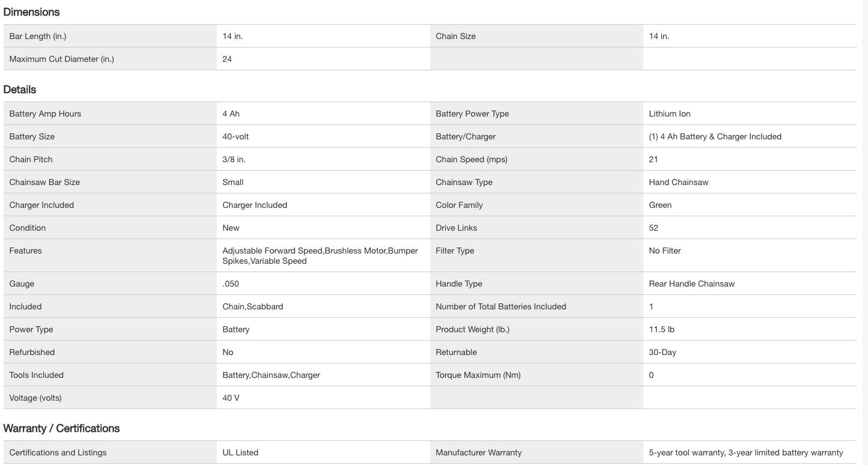Select the Maximum Cut Diameter label
868x465 pixels.
coord(61,59)
